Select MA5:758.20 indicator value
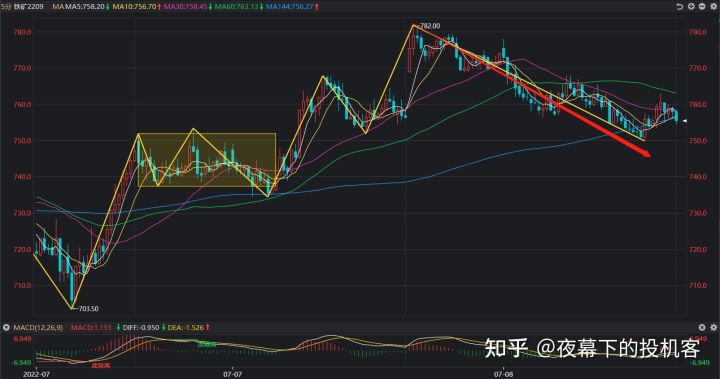 84,7
